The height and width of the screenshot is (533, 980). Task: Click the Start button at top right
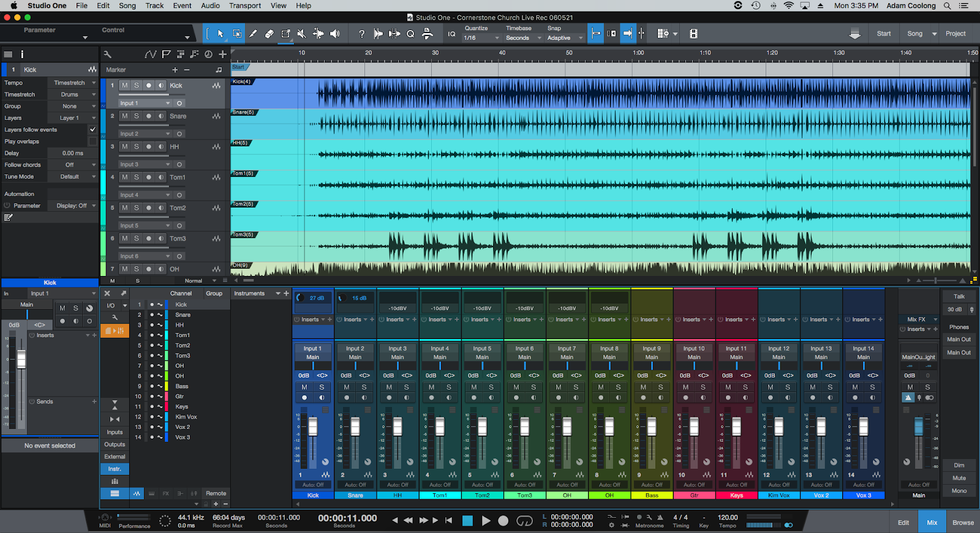[884, 34]
